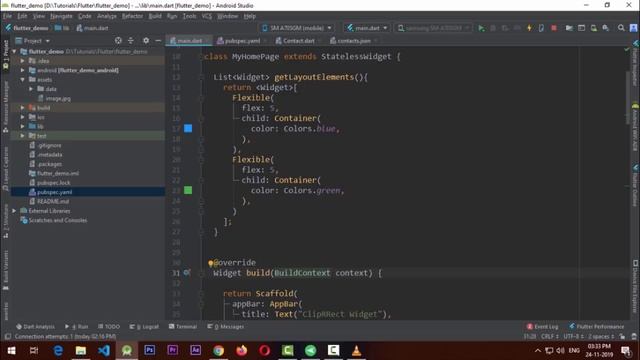The width and height of the screenshot is (640, 360).
Task: Click the yellow lightbulb next to @override
Action: 211,263
